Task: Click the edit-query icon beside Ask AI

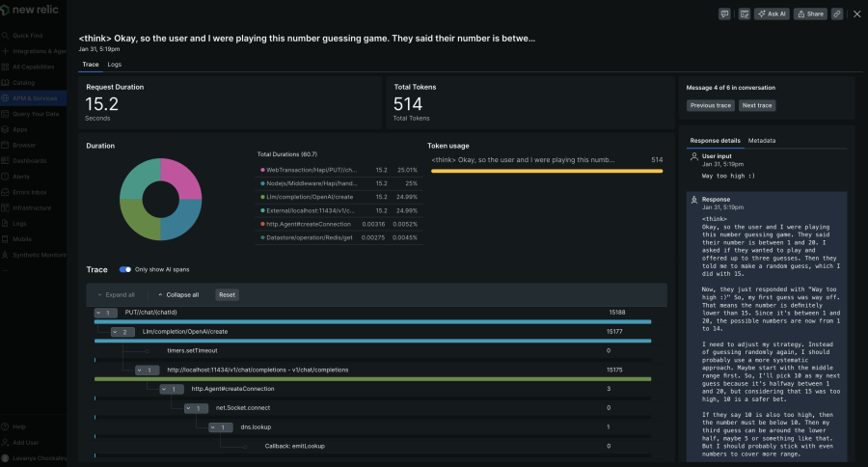Action: click(x=745, y=14)
